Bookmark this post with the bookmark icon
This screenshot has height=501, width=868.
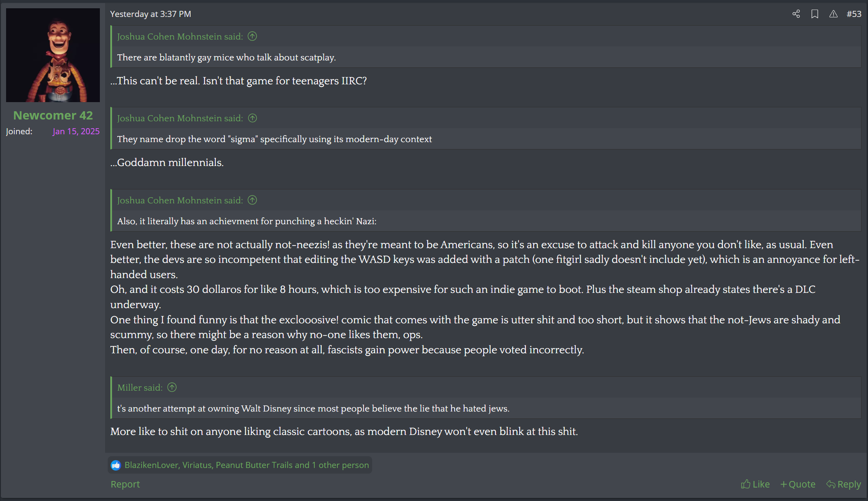[x=815, y=14]
